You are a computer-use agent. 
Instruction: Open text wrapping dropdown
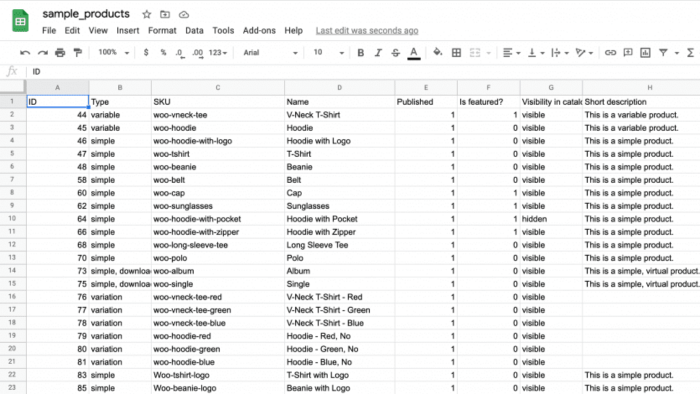[x=560, y=53]
